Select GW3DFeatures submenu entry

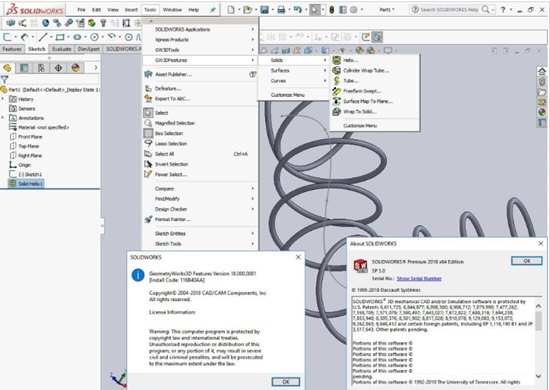tap(201, 60)
